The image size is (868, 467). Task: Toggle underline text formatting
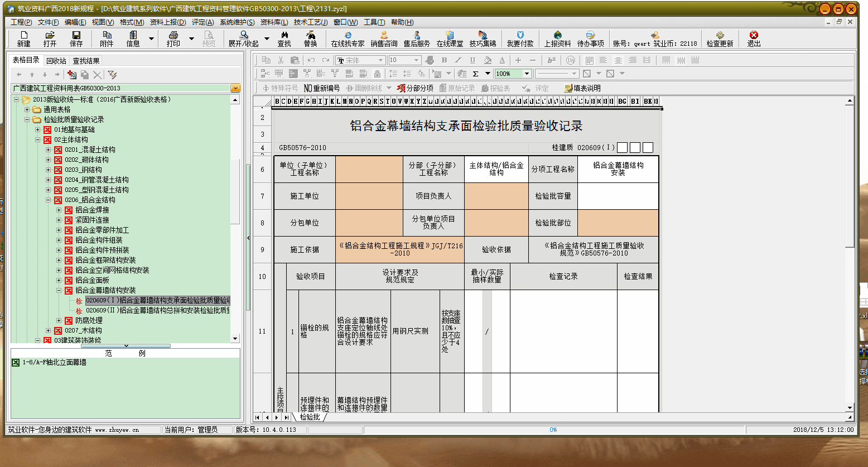point(472,60)
